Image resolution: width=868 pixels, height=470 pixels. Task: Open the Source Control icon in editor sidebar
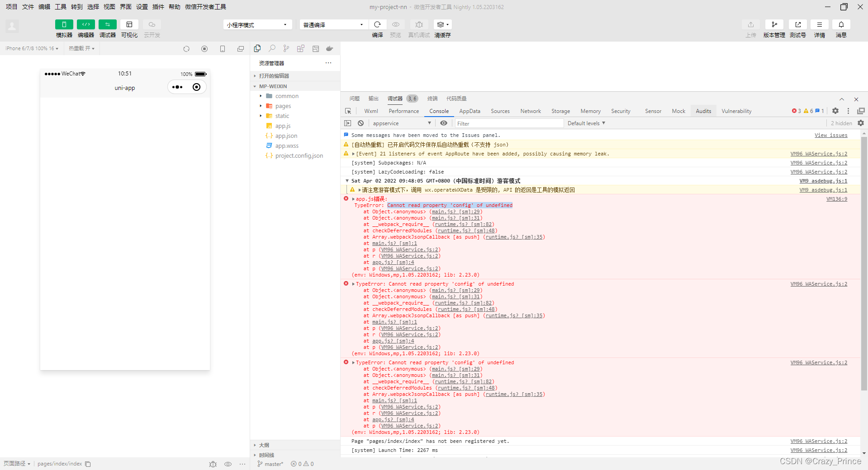click(x=286, y=48)
